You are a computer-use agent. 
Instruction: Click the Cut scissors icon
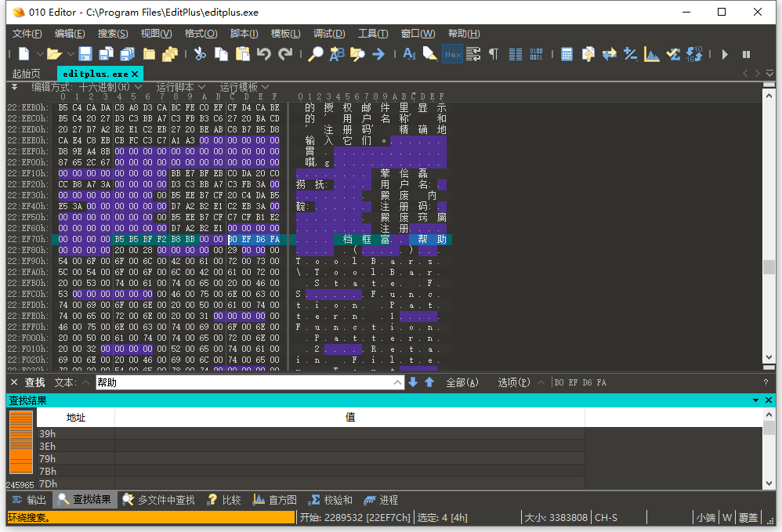click(200, 54)
